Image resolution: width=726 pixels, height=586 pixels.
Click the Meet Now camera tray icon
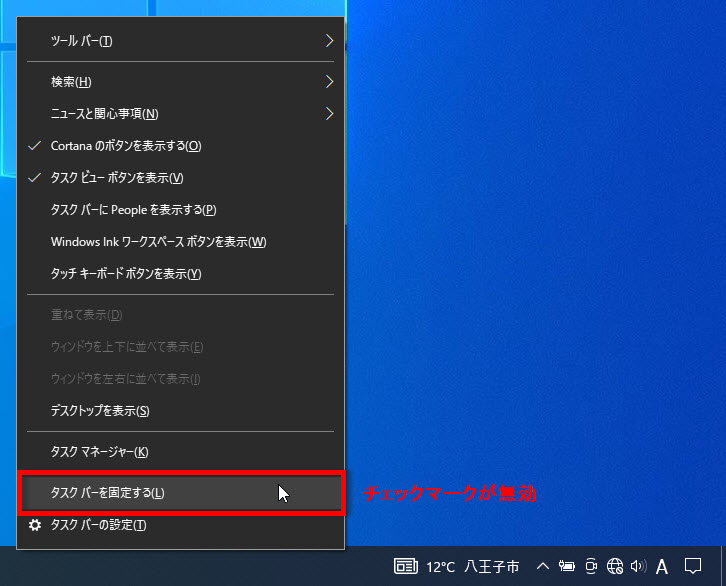(590, 567)
